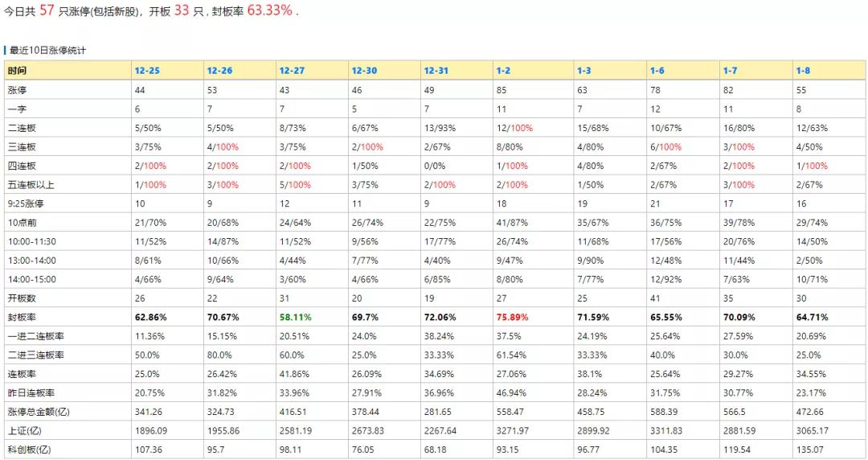Click the 12-30 date column header
868x460 pixels.
364,71
